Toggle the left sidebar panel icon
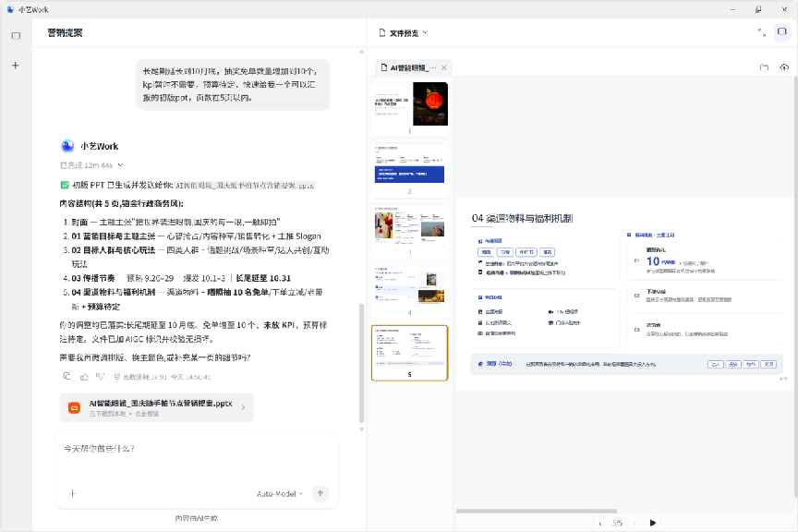Screen dimensions: 798x532 click(x=16, y=36)
